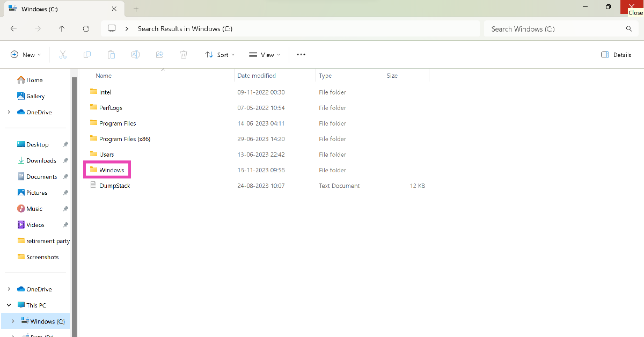Toggle the Details pane button
Image resolution: width=644 pixels, height=337 pixels.
click(616, 55)
